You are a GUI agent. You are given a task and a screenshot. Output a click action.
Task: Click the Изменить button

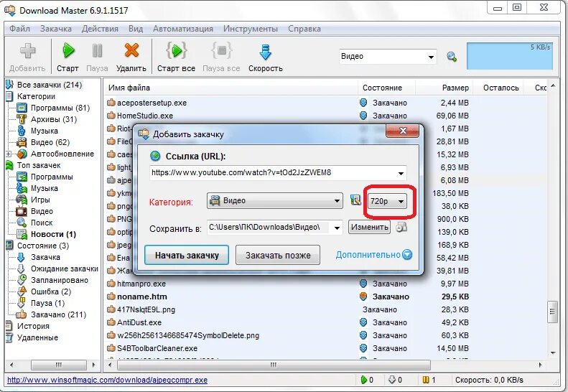[x=370, y=227]
